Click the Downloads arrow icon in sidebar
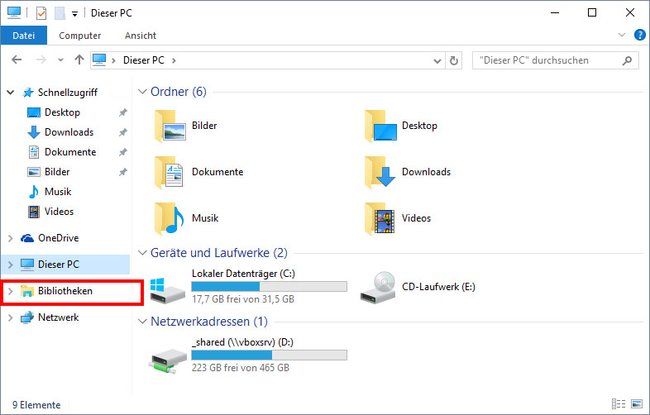This screenshot has height=415, width=650. [x=34, y=132]
